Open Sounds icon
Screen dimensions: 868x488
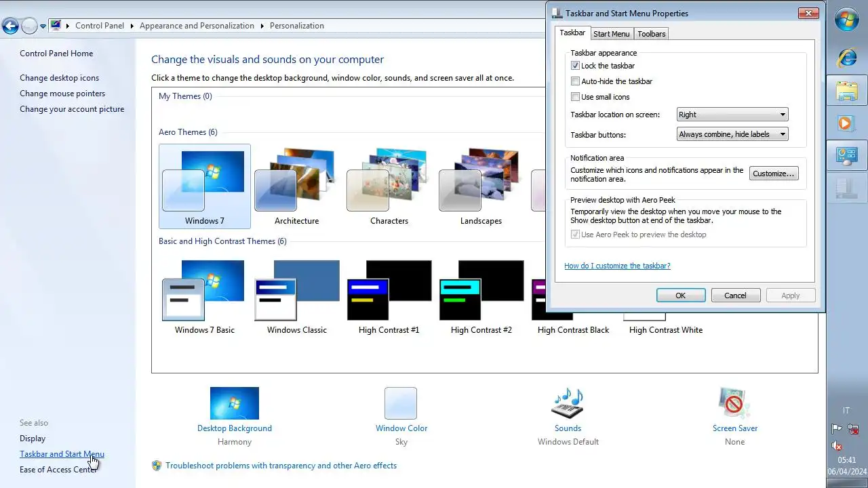[x=568, y=403]
